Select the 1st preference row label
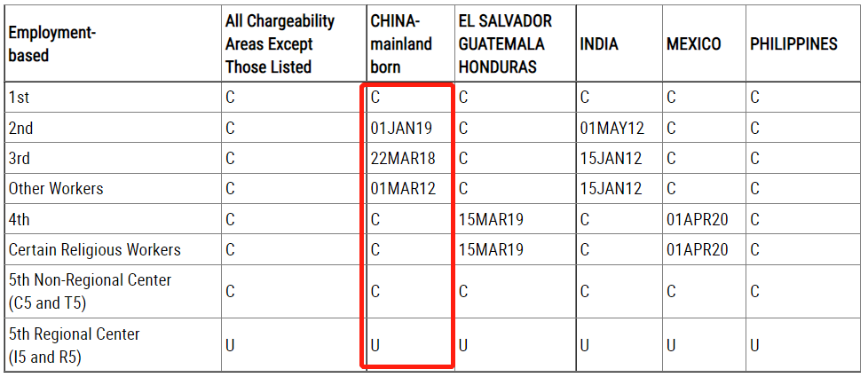Screen dimensions: 868x377 (x=20, y=98)
